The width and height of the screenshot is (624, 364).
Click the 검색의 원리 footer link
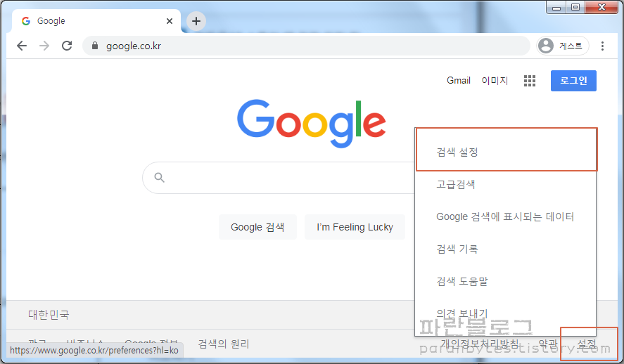coord(224,344)
